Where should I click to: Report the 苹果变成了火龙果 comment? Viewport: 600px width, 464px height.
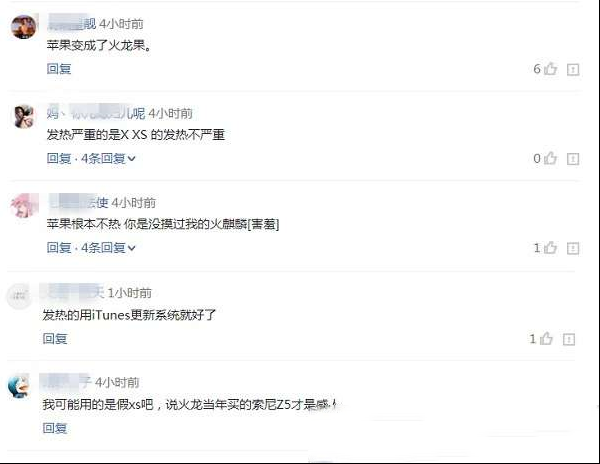tap(572, 69)
